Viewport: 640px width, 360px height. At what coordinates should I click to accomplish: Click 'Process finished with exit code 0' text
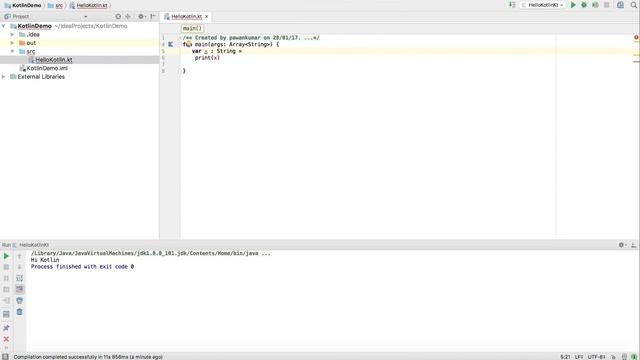[x=82, y=267]
